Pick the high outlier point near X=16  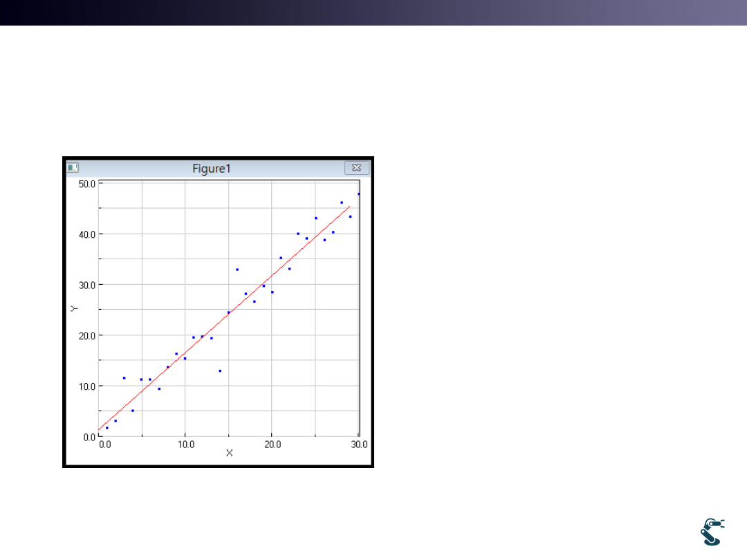point(237,270)
